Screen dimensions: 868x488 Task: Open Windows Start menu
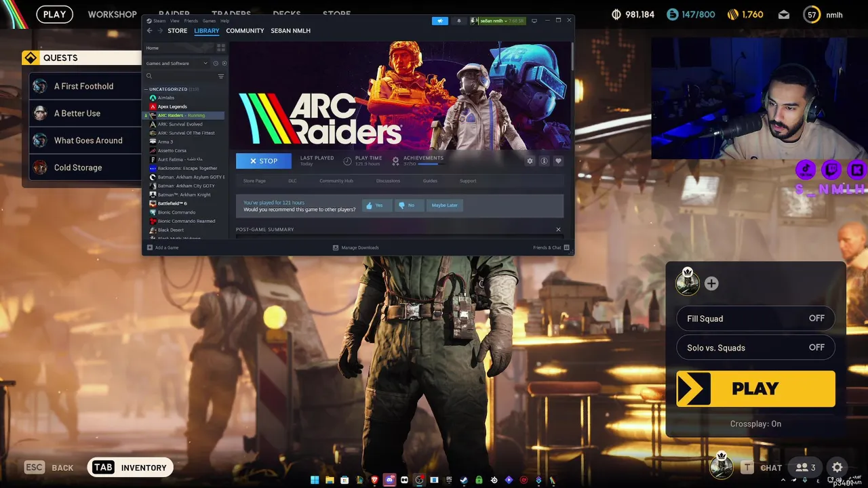[x=315, y=480]
